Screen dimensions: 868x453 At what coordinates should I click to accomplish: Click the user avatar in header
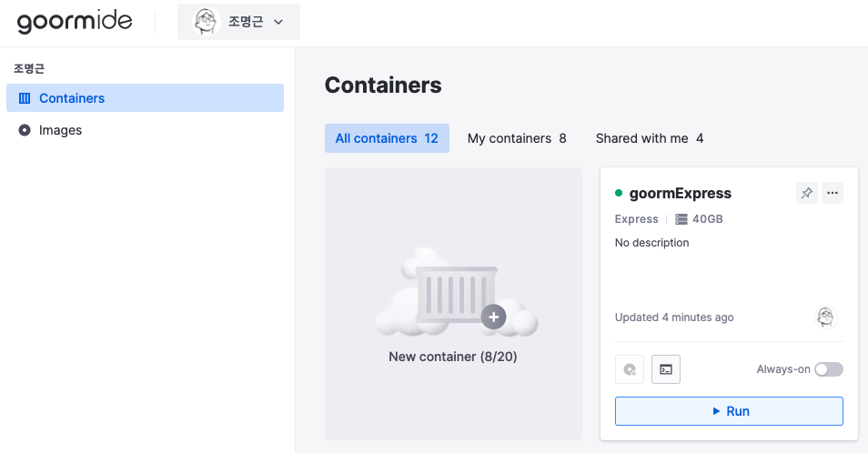click(206, 22)
